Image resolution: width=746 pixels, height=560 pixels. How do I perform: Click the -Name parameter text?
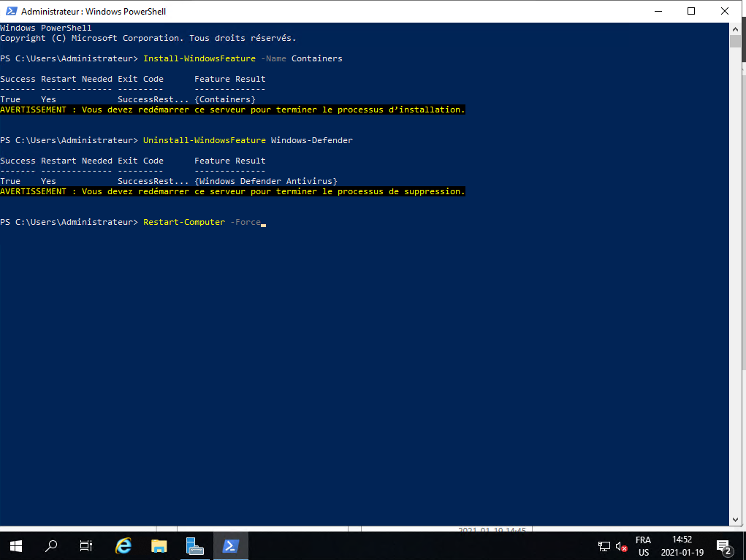click(x=273, y=58)
